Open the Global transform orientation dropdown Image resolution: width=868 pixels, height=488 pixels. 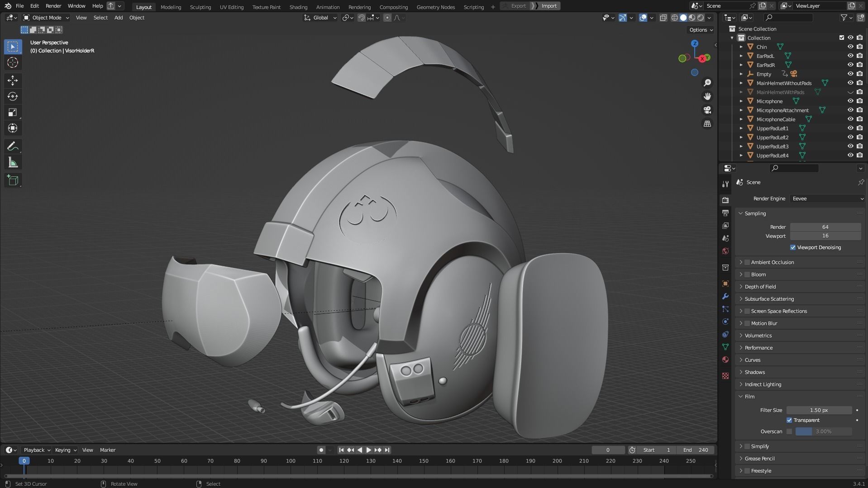pos(320,18)
